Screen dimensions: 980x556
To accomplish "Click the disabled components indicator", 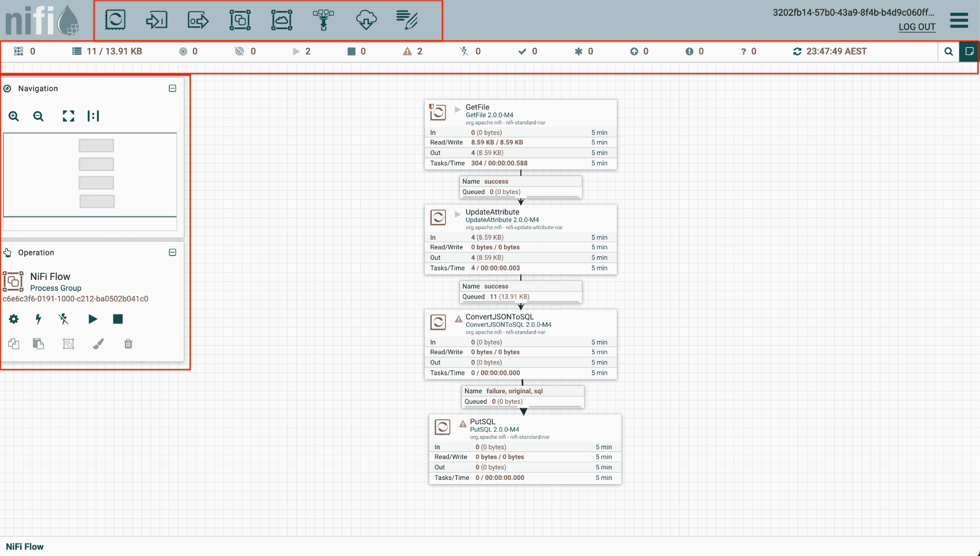I will pos(464,51).
